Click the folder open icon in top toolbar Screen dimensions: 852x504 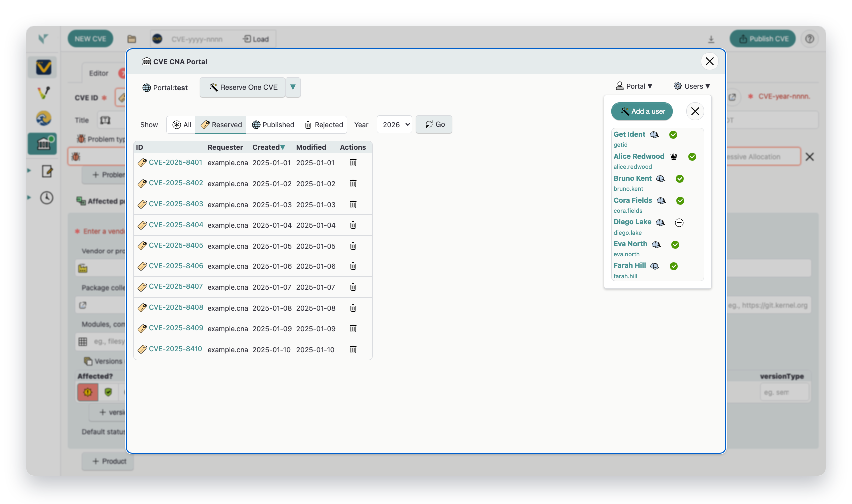pos(132,38)
